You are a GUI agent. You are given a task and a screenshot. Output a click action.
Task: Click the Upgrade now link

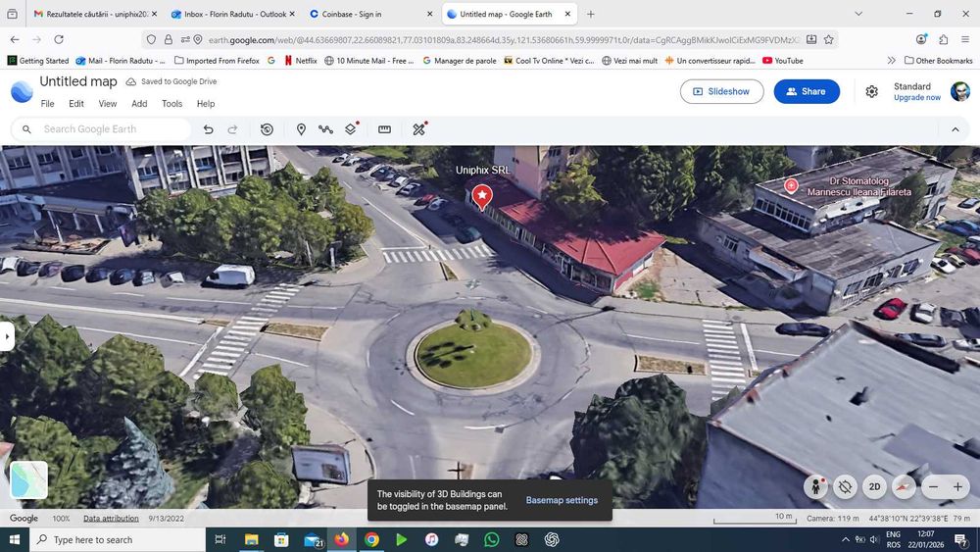pos(917,97)
